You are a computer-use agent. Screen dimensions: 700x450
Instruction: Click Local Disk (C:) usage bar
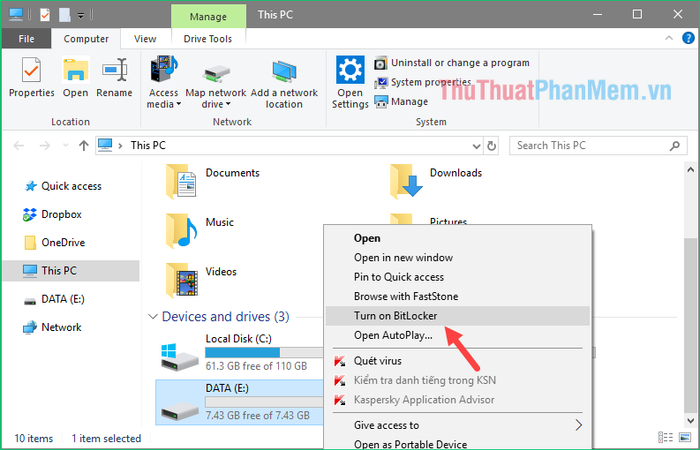tap(264, 353)
